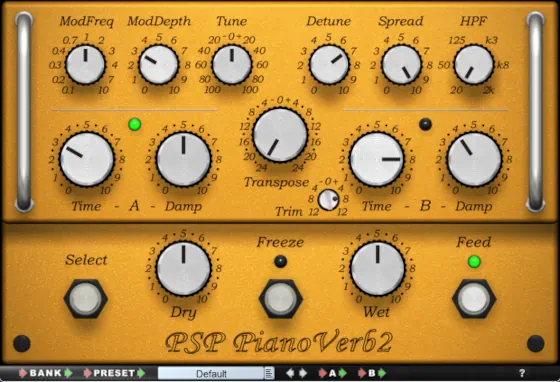Click the red arrow beside setting A
Viewport: 560px width, 382px height.
pos(322,373)
